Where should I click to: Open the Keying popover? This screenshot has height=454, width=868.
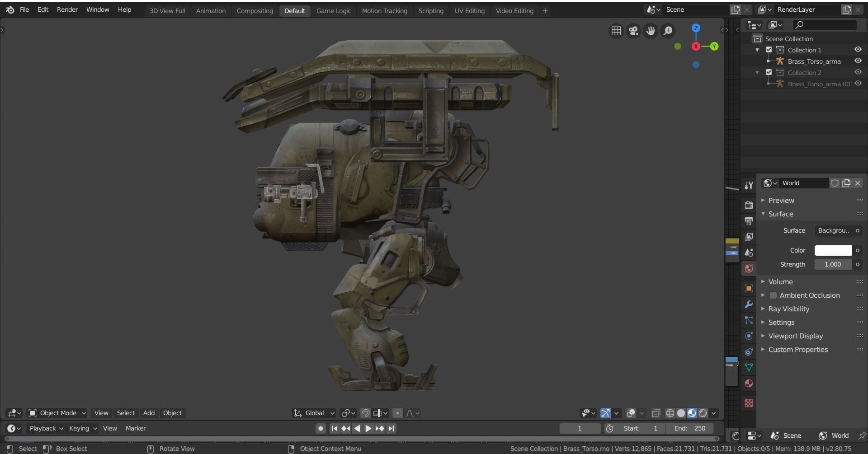(x=83, y=428)
